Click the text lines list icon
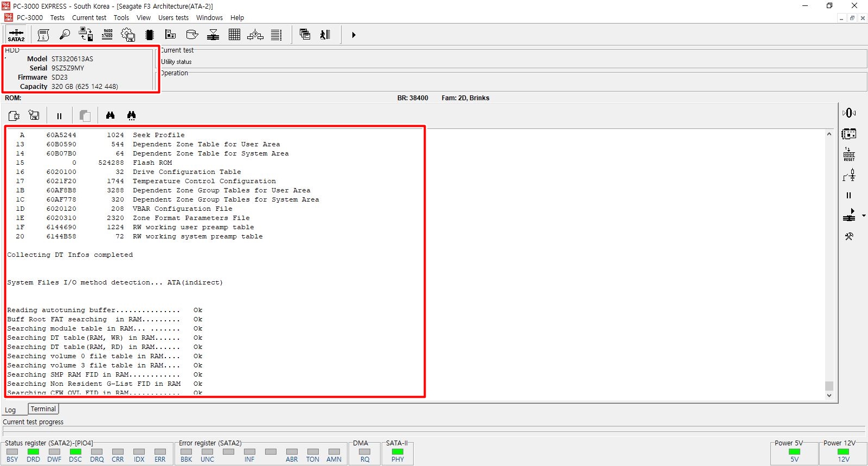868x466 pixels. point(277,35)
